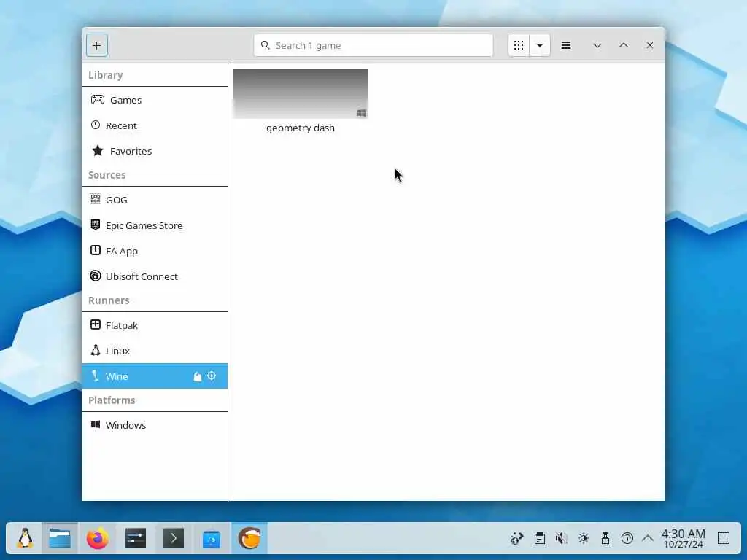Click the Ubisoft swirl icon
The height and width of the screenshot is (560, 747).
tap(96, 276)
